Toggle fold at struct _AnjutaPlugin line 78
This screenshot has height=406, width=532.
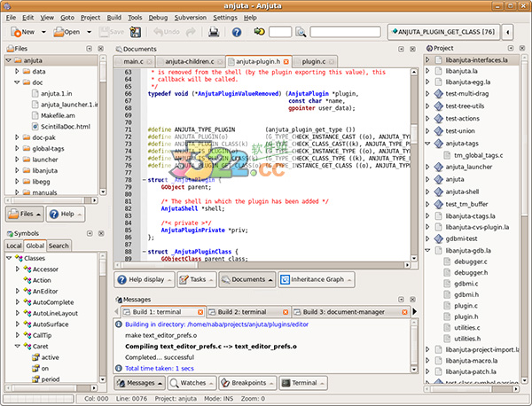(x=145, y=180)
